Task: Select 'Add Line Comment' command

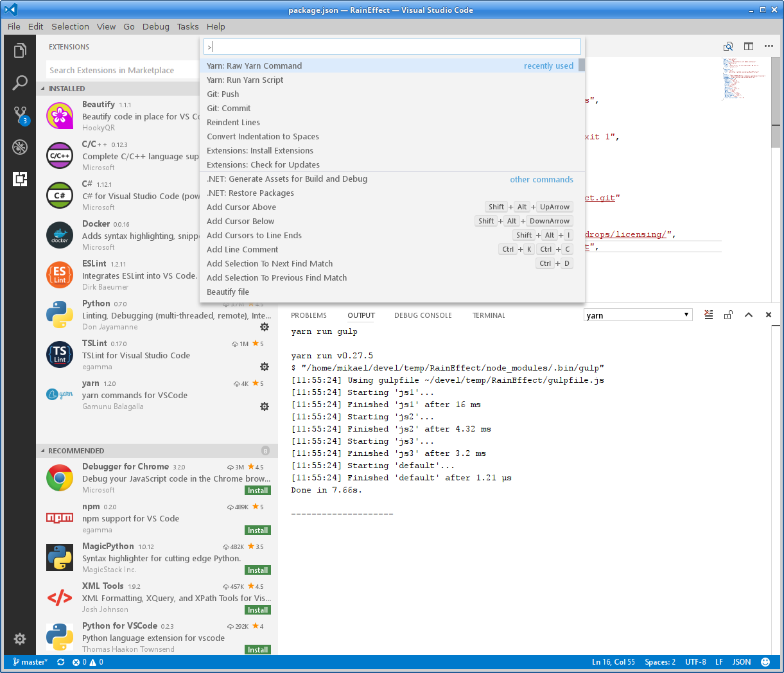Action: pos(388,249)
